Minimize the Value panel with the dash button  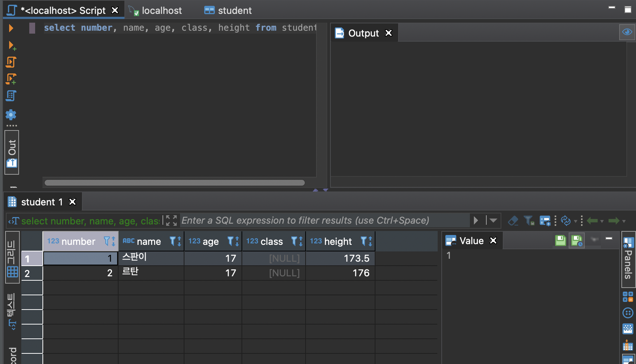(x=609, y=238)
